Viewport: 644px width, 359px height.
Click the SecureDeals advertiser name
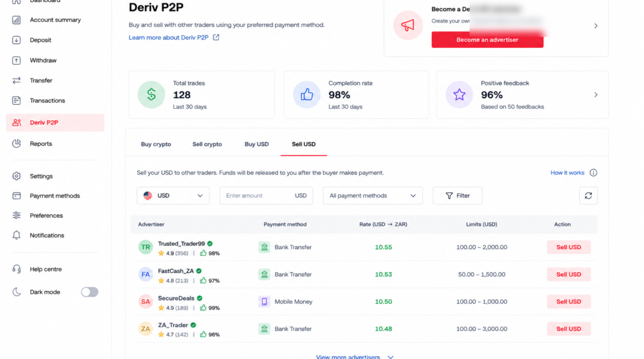click(176, 298)
